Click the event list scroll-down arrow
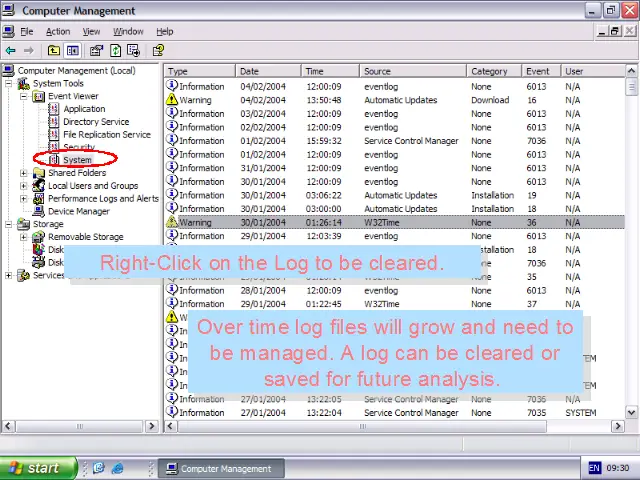Image resolution: width=640 pixels, height=480 pixels. (x=631, y=412)
